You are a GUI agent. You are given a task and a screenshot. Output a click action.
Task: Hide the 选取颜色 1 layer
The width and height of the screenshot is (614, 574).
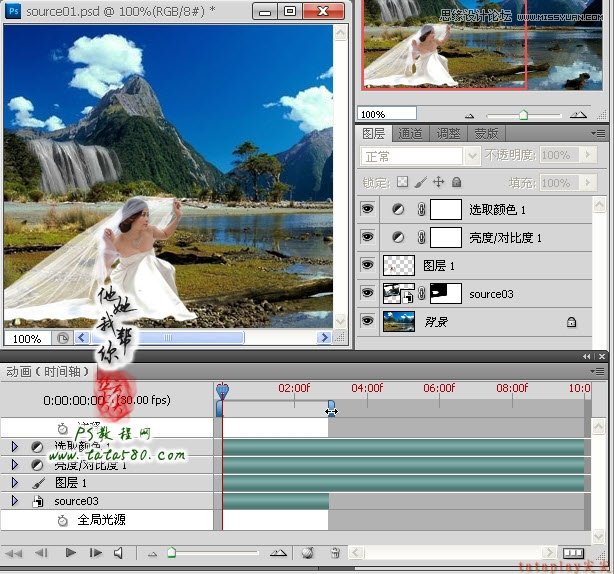[x=368, y=210]
